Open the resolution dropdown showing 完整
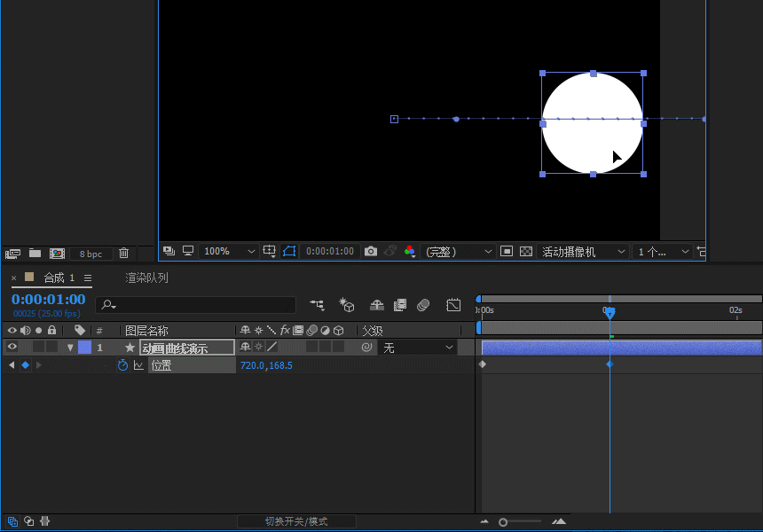Screen dimensions: 763x532 tap(459, 252)
